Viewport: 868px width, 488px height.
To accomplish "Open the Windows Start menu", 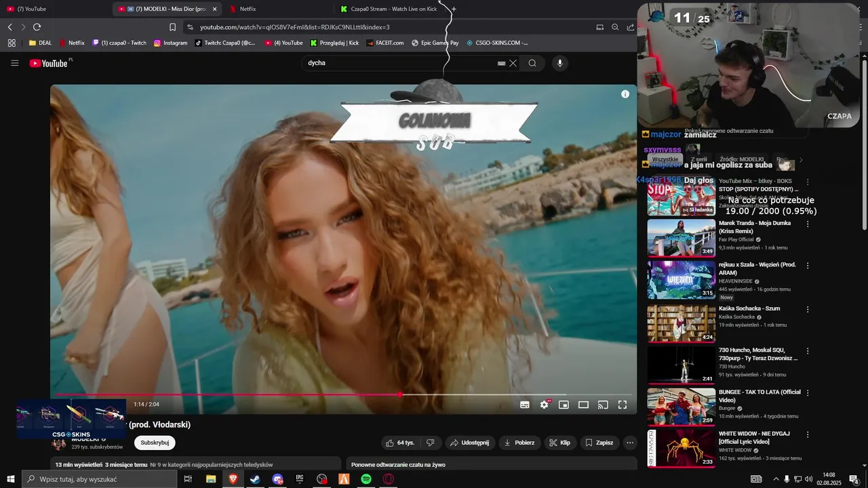I will pyautogui.click(x=10, y=479).
